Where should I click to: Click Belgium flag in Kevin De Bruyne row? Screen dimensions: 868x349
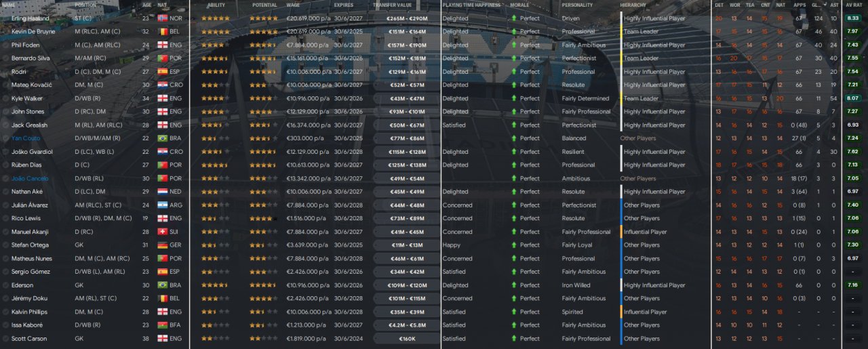pos(162,32)
